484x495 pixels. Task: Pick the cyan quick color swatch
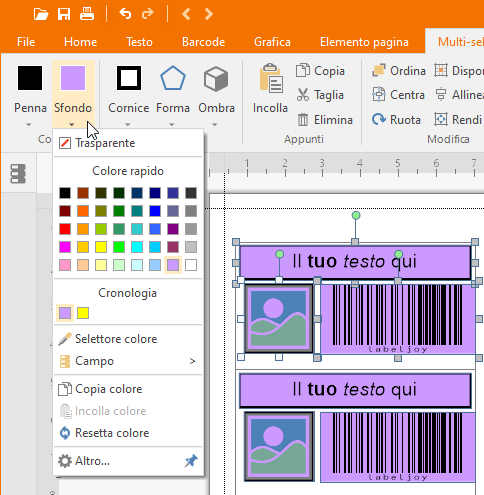(x=137, y=247)
